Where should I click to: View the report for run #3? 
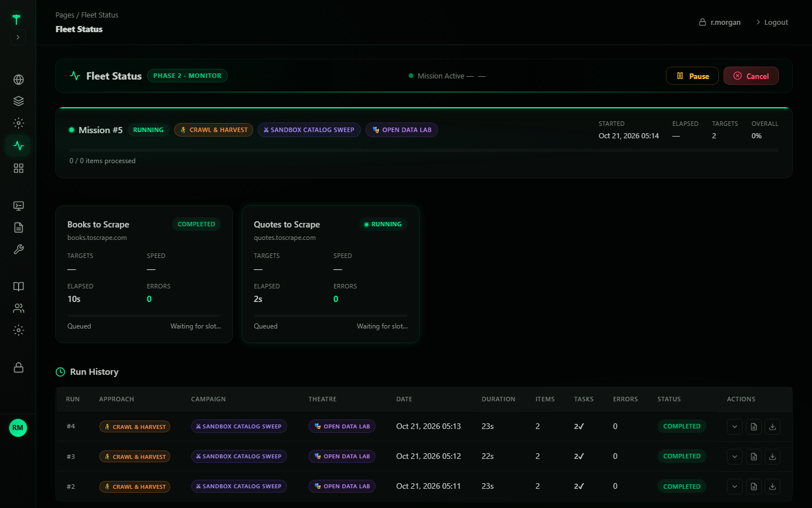pyautogui.click(x=754, y=457)
